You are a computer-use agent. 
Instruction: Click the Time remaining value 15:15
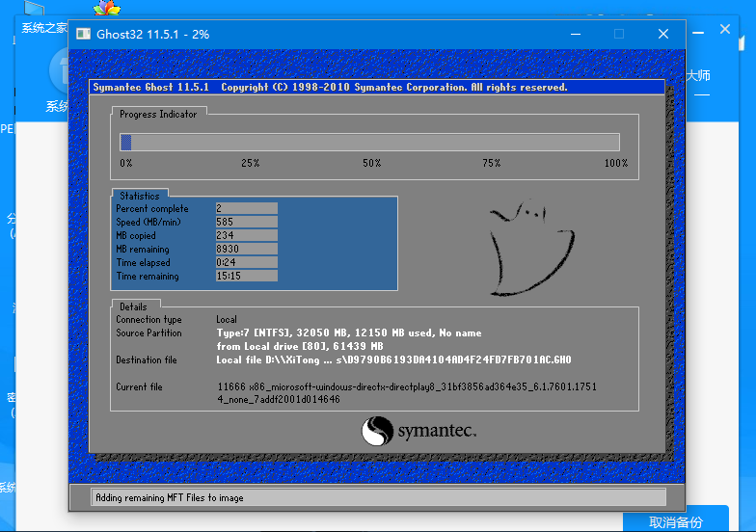(x=246, y=277)
